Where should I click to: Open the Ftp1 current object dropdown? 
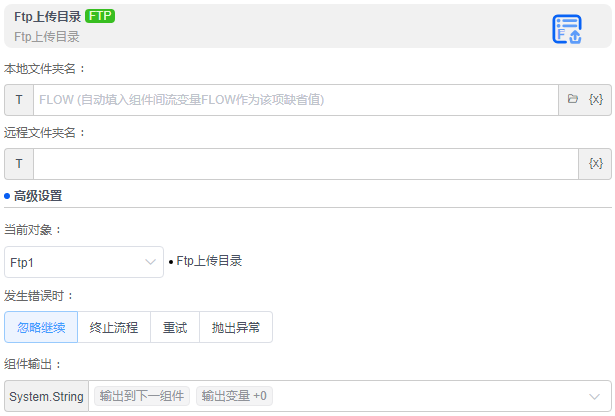click(84, 262)
